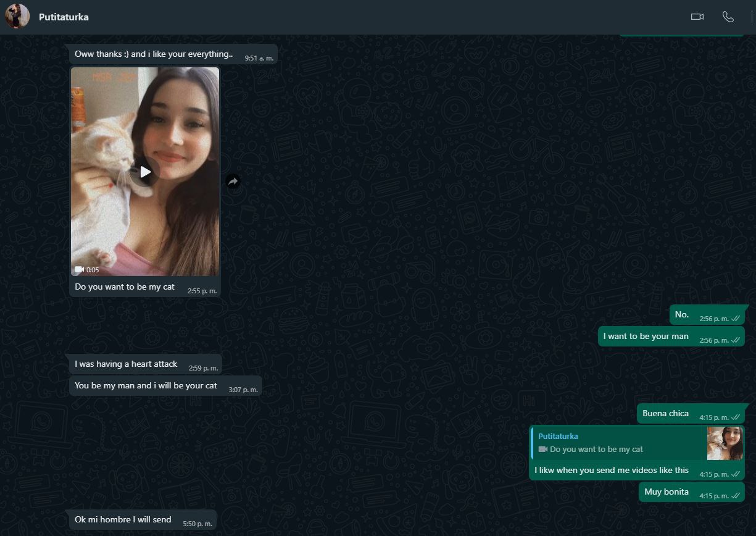Click the 'Oww thanks :)' message bubble
Image resolution: width=756 pixels, height=536 pixels.
tap(173, 54)
